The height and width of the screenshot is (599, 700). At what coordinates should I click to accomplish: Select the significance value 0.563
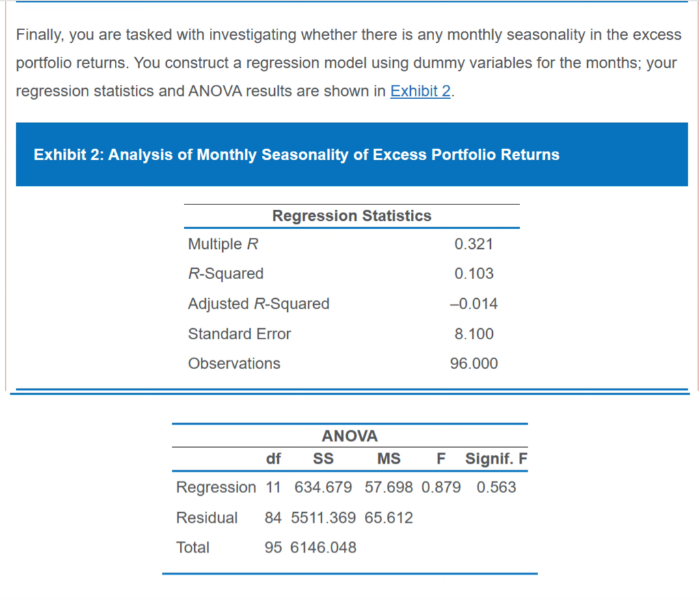496,488
